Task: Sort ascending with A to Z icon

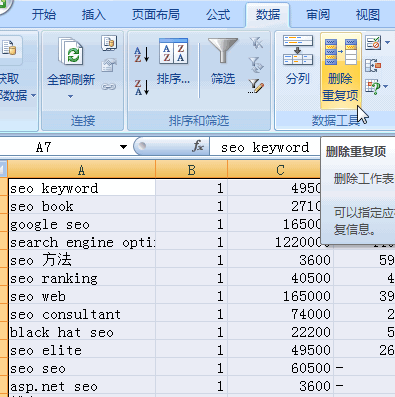Action: (x=142, y=54)
